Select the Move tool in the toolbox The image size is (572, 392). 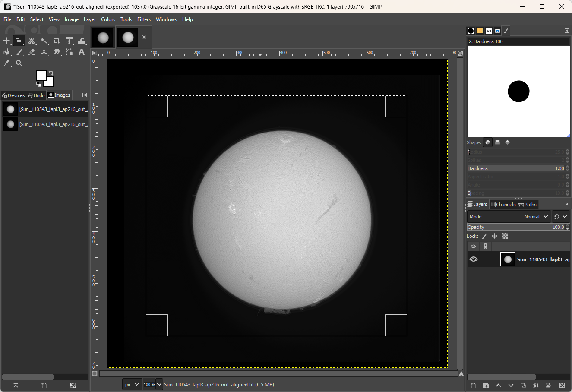pyautogui.click(x=6, y=41)
